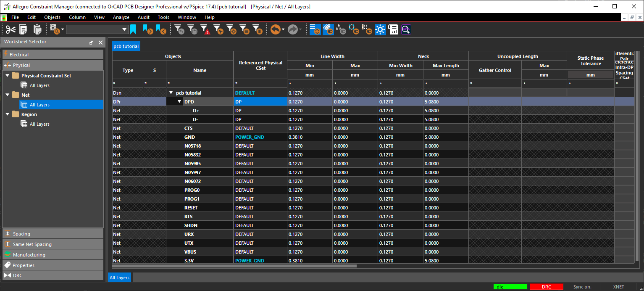Click the filter with red warning icon
This screenshot has height=291, width=644.
click(205, 29)
